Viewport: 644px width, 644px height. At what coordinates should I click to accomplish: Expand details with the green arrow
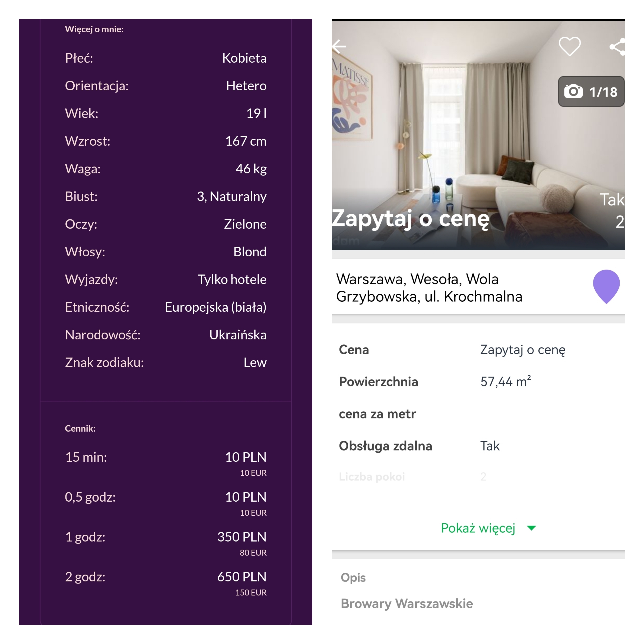pyautogui.click(x=531, y=528)
